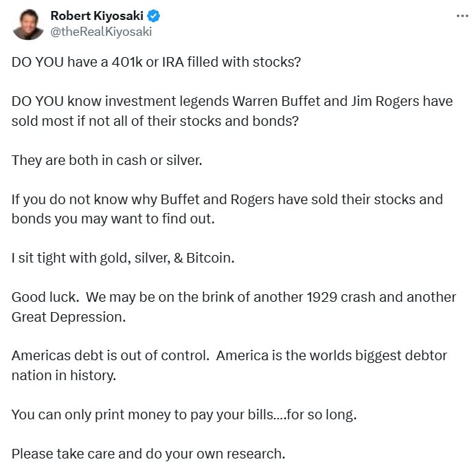Click the line "They are both in cash or silver."

tap(106, 160)
